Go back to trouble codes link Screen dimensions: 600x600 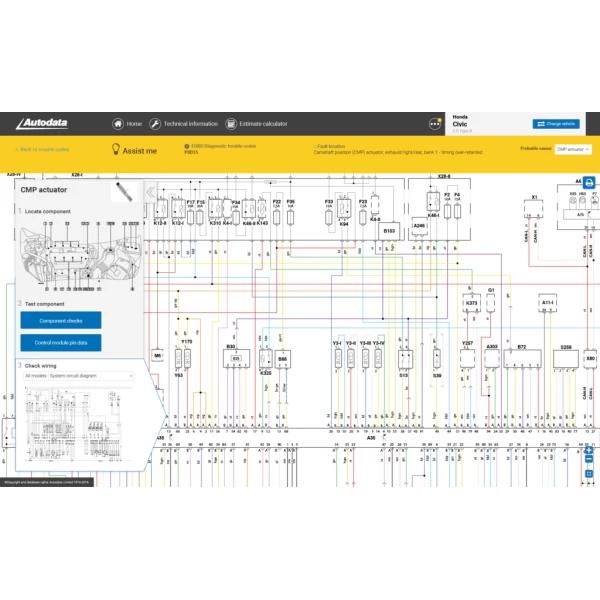pyautogui.click(x=42, y=149)
